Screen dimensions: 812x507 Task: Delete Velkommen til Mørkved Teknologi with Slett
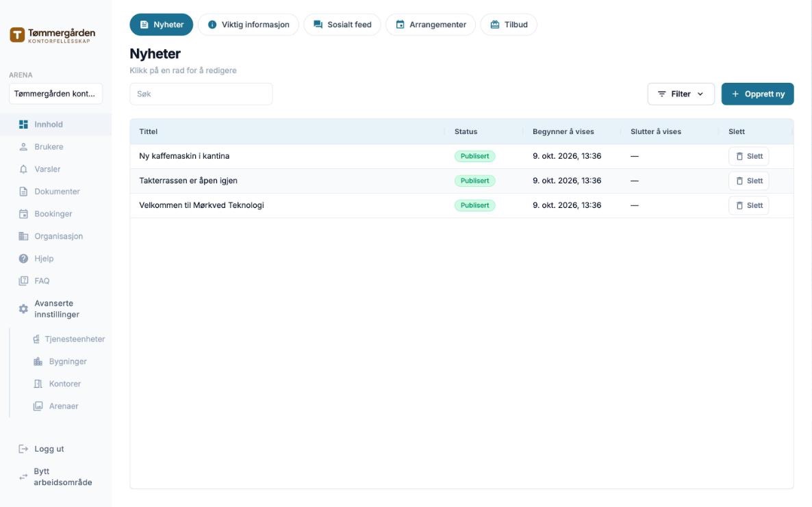(748, 205)
